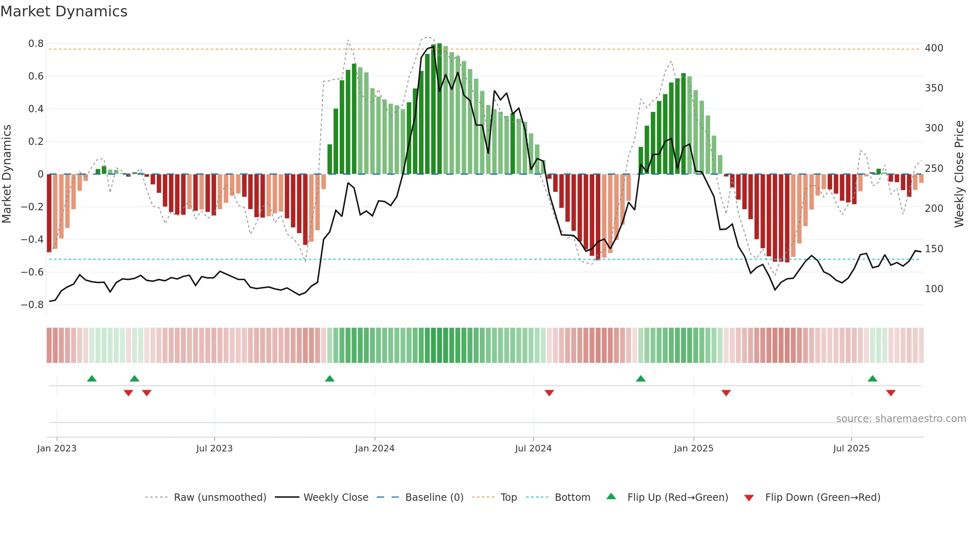Click the Jul 2023 x-axis label
Screen dimensions: 980x551
(x=214, y=448)
